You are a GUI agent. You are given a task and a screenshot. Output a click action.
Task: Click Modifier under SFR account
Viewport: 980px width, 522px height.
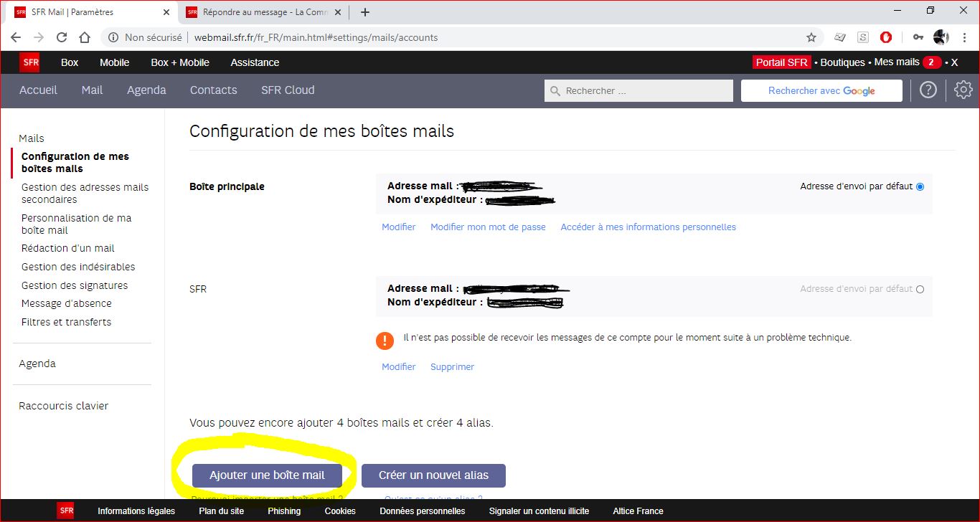(398, 367)
